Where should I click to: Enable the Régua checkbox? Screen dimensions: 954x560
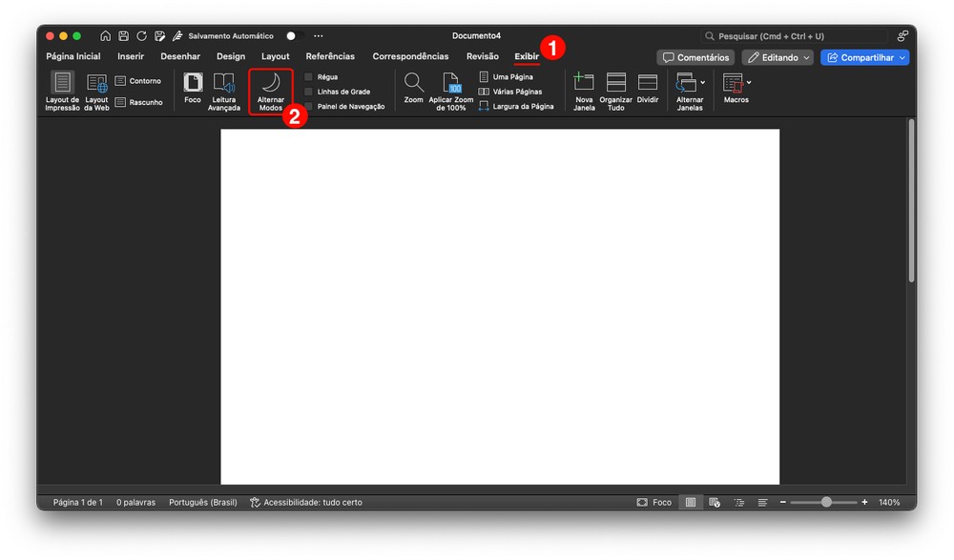pyautogui.click(x=308, y=76)
